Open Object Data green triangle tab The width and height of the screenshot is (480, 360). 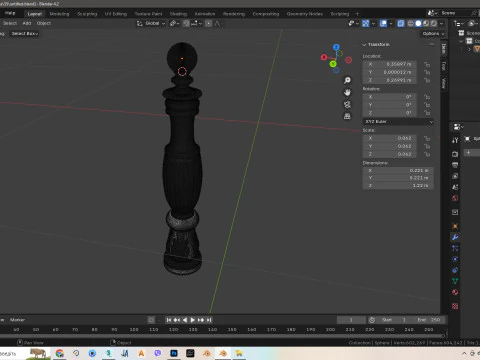point(455,281)
